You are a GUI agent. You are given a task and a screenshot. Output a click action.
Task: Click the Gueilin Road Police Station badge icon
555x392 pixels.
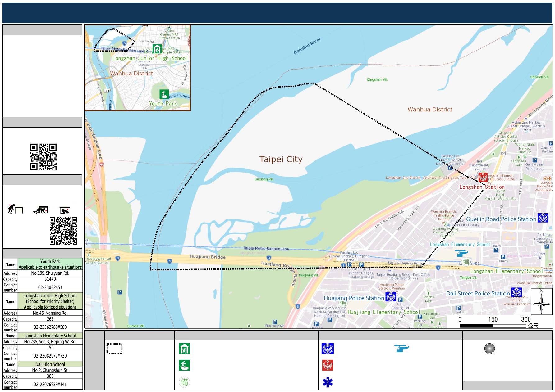(x=543, y=218)
